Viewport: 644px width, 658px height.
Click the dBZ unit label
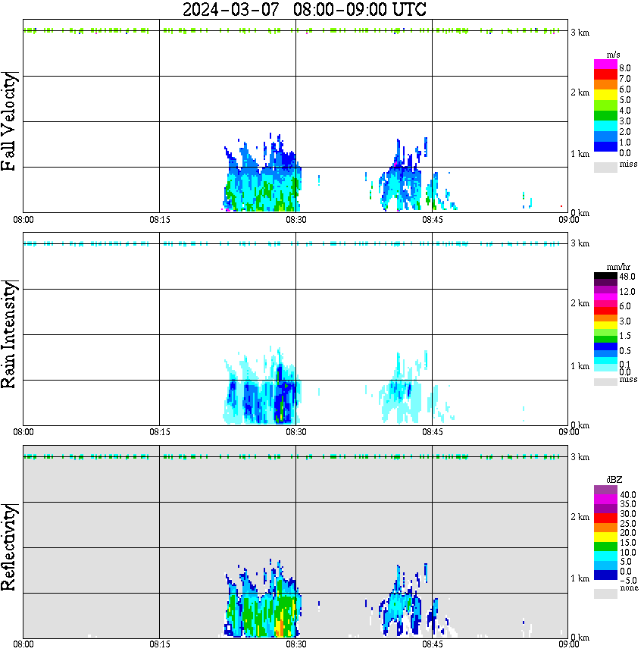614,479
